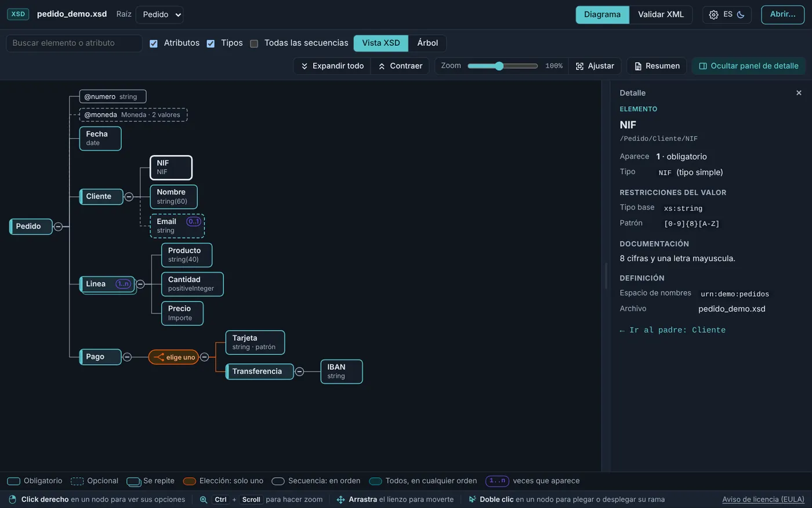Switch to the Validar XML tab
This screenshot has height=508, width=812.
(661, 15)
